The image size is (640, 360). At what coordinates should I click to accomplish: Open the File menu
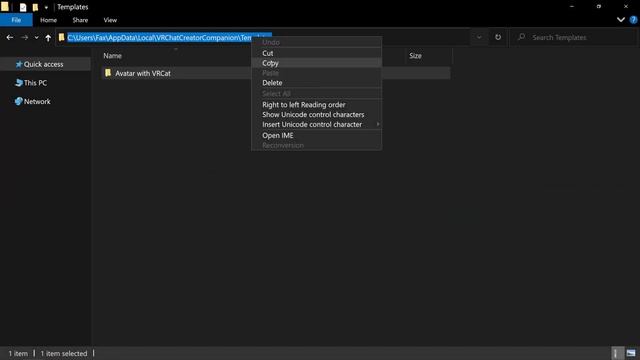tap(16, 20)
